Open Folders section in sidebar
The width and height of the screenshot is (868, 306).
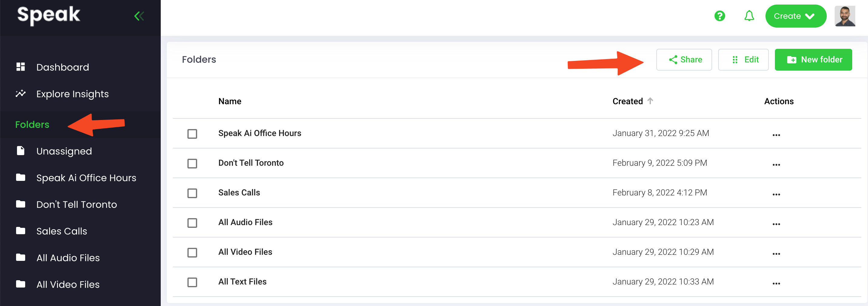[32, 125]
